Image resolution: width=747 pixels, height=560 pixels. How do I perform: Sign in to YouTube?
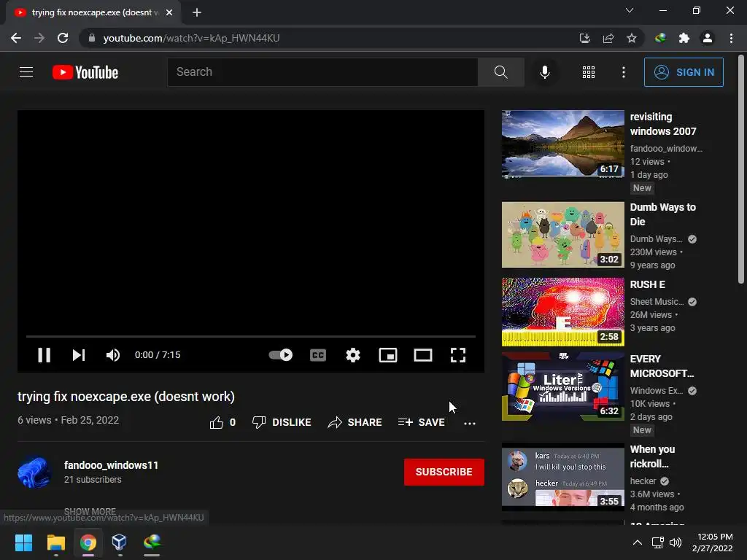(x=684, y=72)
